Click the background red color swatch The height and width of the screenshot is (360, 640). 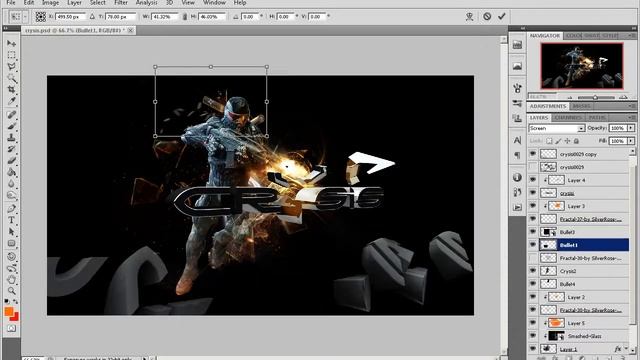tap(16, 317)
